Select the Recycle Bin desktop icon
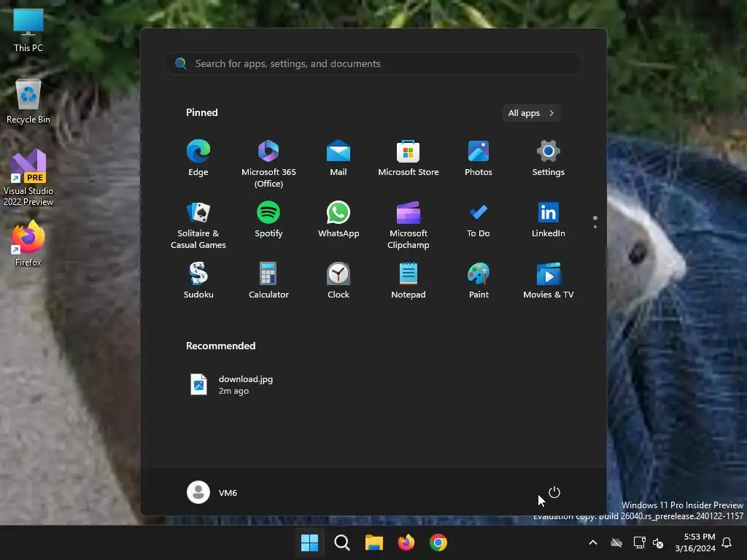This screenshot has width=747, height=560. [x=28, y=102]
